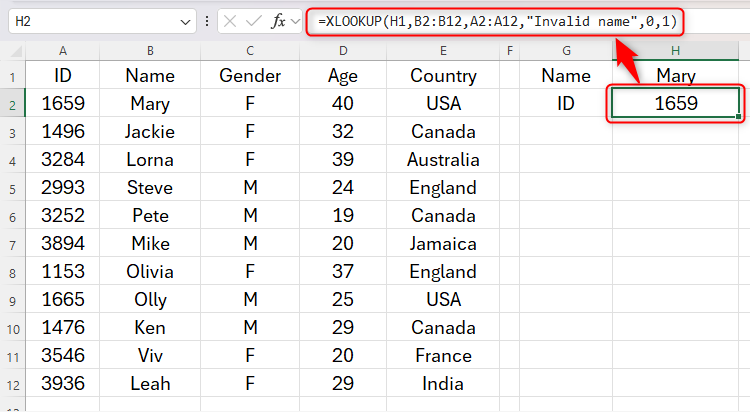Viewport: 750px width, 412px height.
Task: Expand the formula bar dropdown chevron
Action: [295, 22]
